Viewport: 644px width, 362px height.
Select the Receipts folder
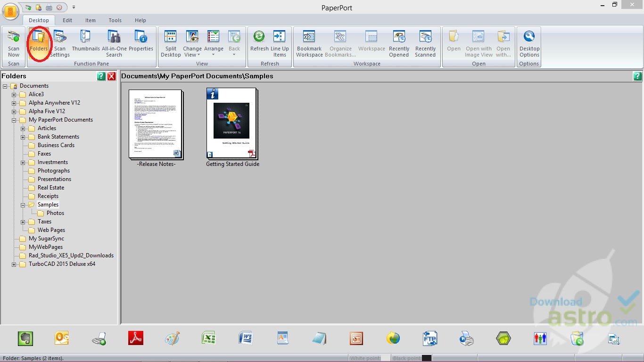(48, 196)
